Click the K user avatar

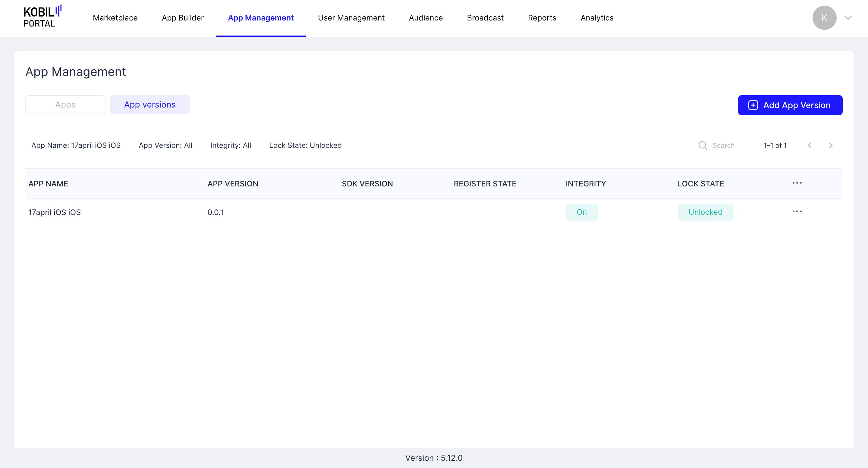click(824, 18)
